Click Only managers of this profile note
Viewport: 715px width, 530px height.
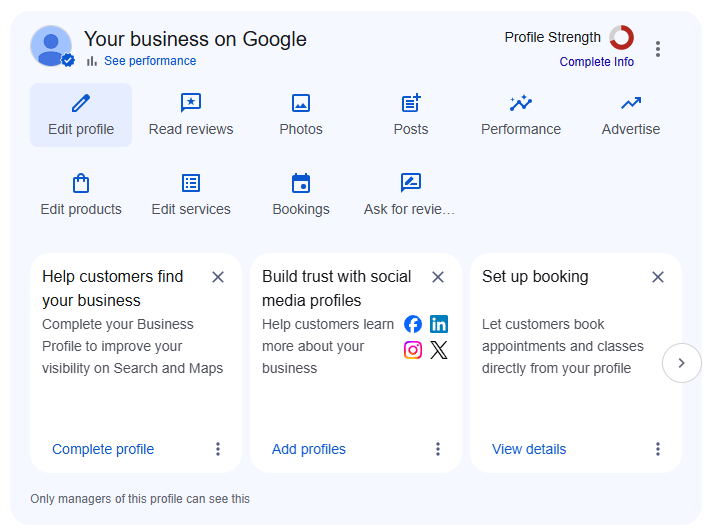click(140, 499)
